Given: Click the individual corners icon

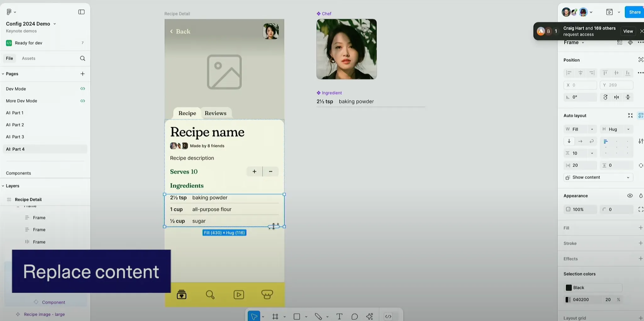Looking at the screenshot, I should (x=641, y=209).
